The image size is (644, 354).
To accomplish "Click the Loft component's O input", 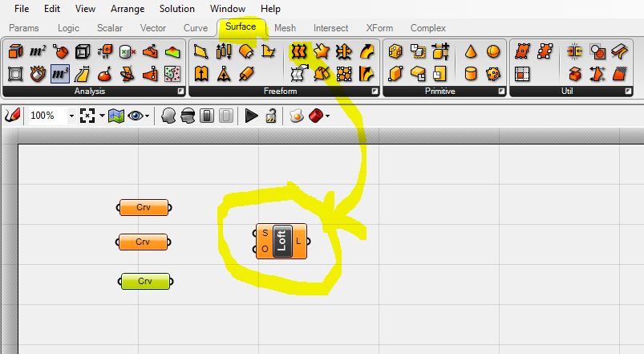I will (265, 249).
